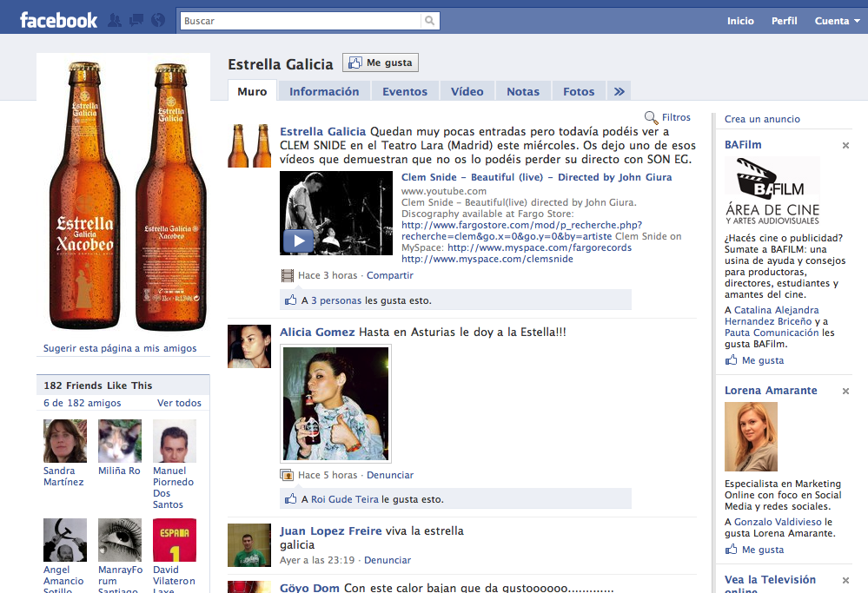Go to Perfil

(785, 21)
